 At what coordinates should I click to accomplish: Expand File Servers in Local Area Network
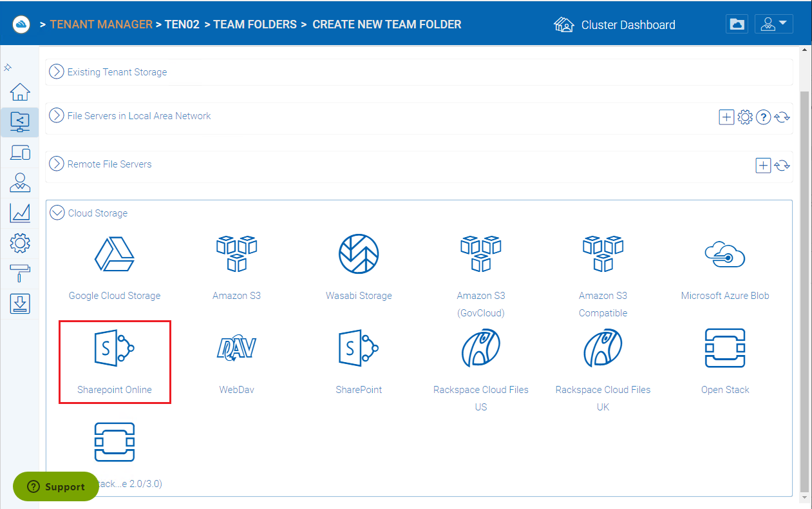tap(57, 116)
